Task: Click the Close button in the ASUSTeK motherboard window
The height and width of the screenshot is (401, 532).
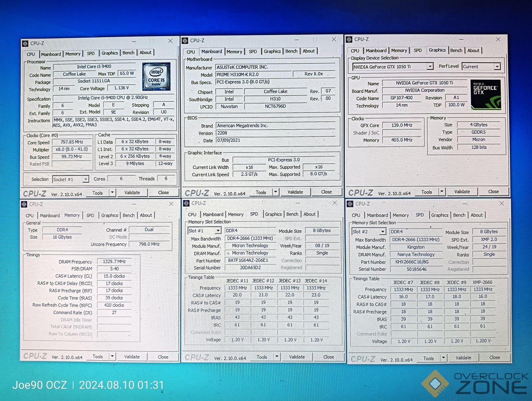Action: coord(326,192)
